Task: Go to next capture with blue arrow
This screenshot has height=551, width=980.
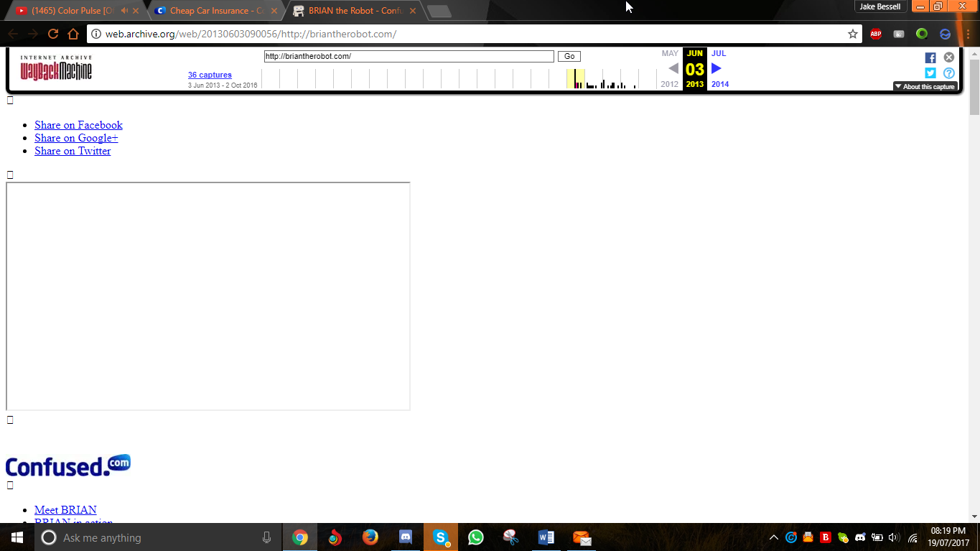Action: 716,68
